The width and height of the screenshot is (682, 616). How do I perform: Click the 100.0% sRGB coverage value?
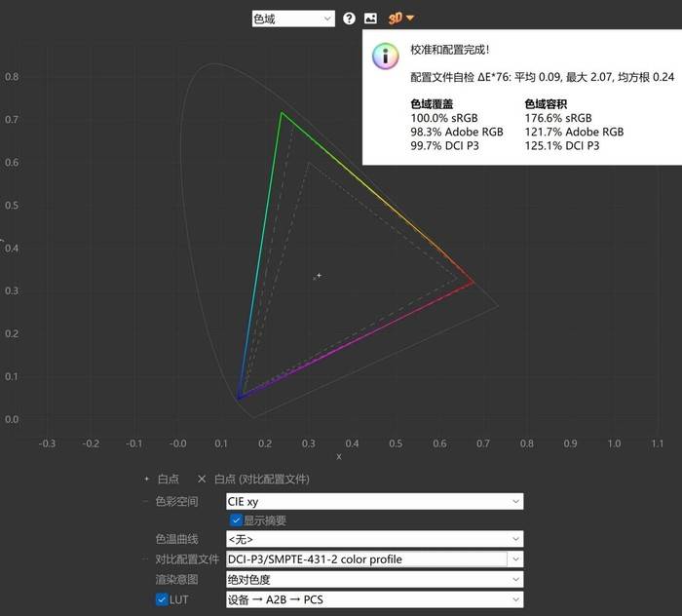[x=444, y=118]
